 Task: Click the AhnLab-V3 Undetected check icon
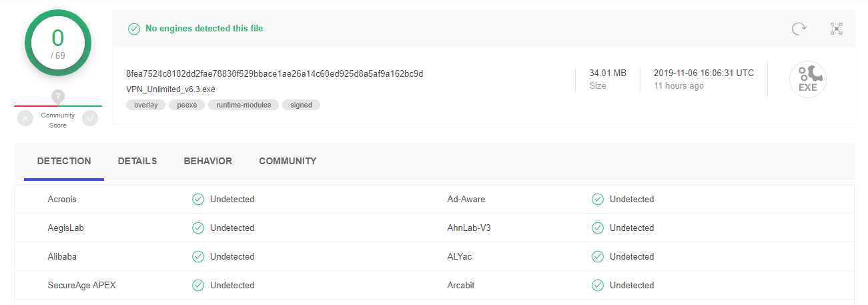coord(598,228)
